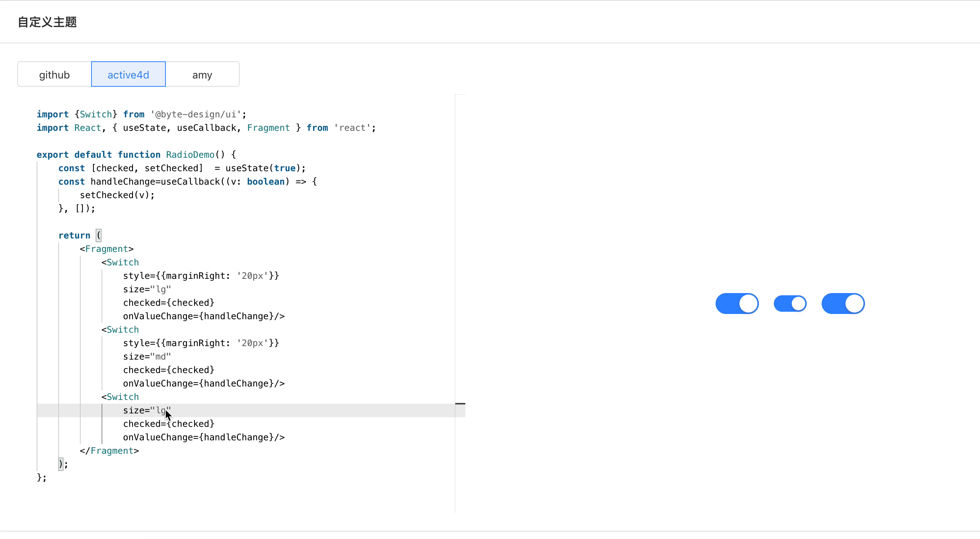
Task: Select the github theme tab
Action: pyautogui.click(x=55, y=75)
